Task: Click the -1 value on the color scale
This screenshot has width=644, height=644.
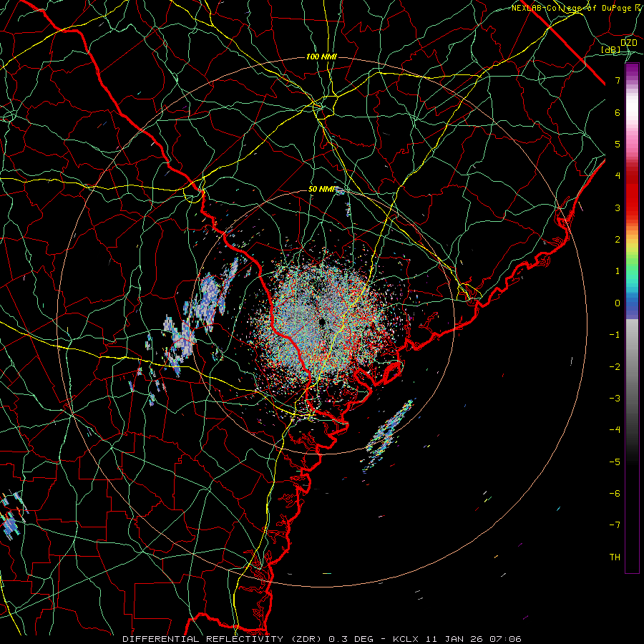Action: tap(615, 335)
